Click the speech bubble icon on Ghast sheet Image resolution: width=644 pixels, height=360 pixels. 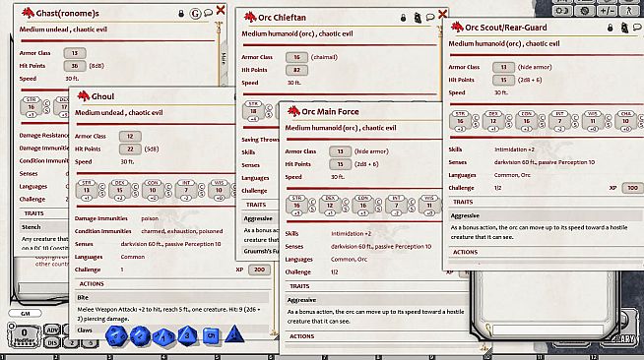tap(208, 13)
